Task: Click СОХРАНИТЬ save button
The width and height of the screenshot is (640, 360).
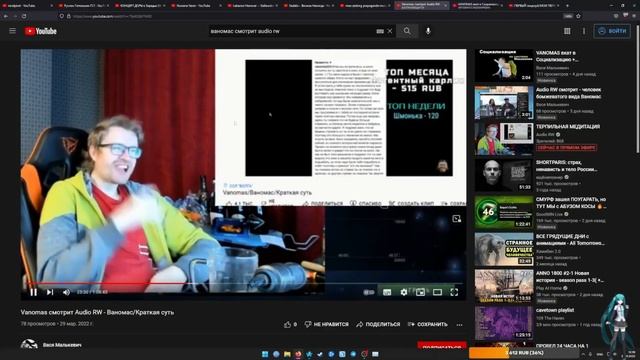Action: coord(428,324)
